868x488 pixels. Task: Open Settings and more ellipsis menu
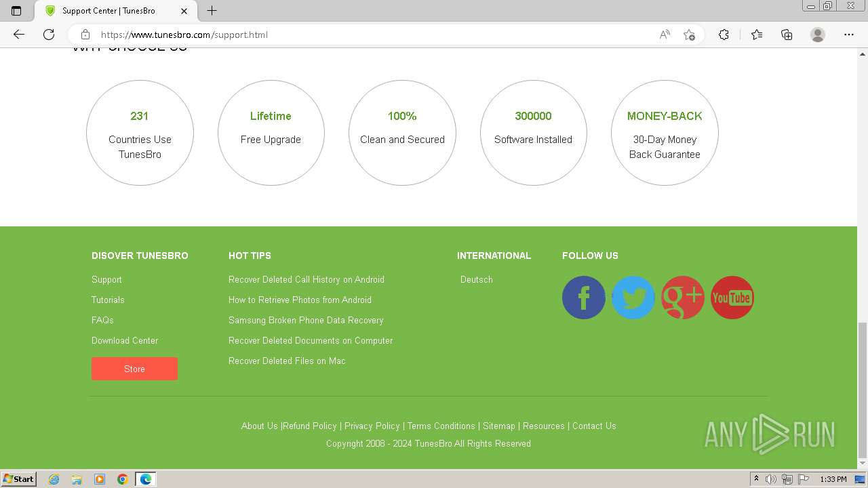point(849,35)
